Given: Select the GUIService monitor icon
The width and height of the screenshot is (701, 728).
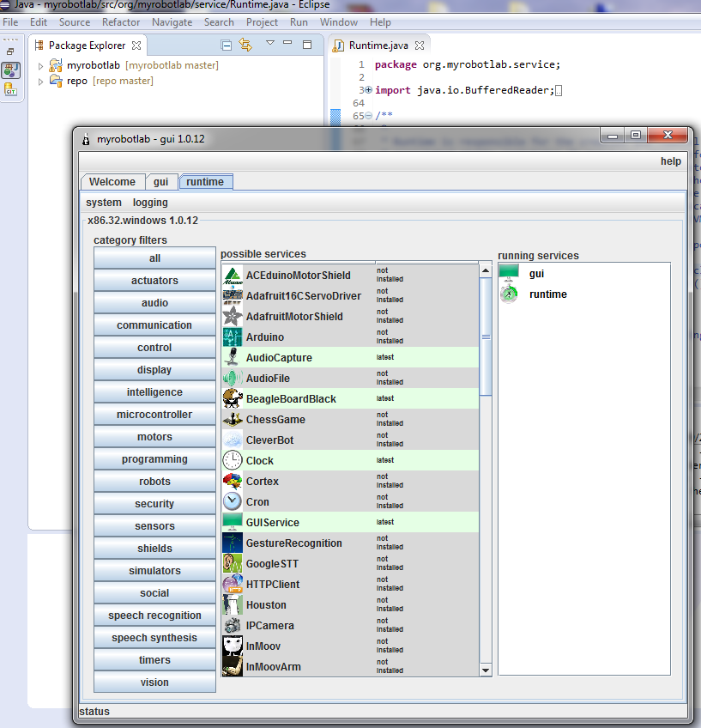Looking at the screenshot, I should 233,522.
